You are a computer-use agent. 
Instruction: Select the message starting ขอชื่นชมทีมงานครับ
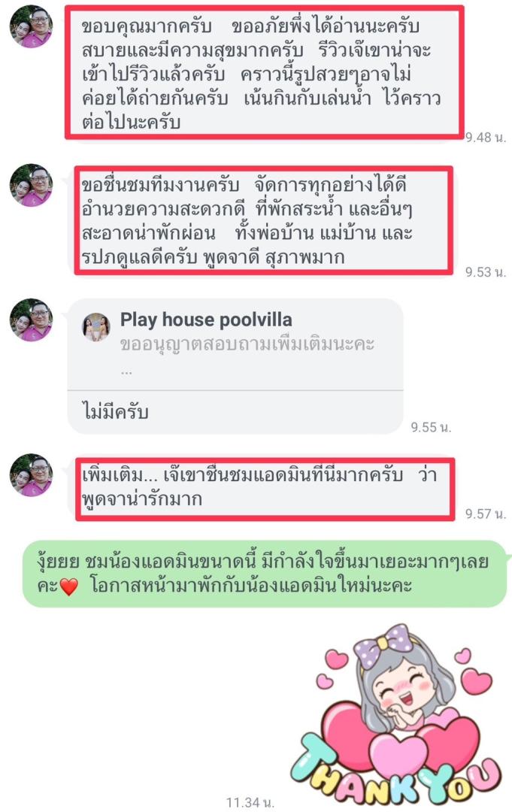point(264,220)
